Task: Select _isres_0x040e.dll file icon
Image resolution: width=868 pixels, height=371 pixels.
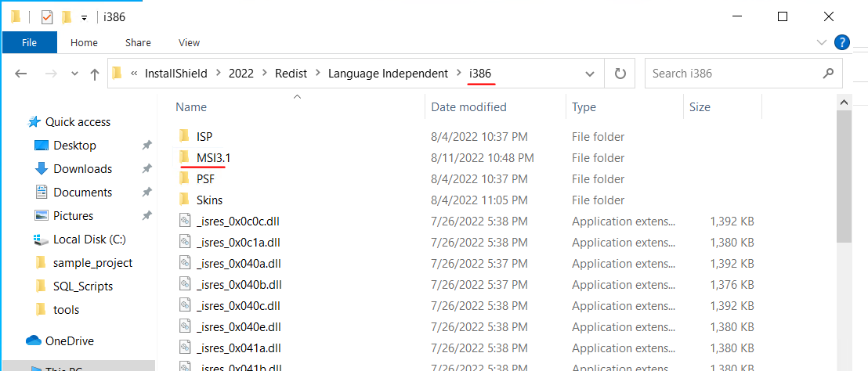Action: point(185,326)
